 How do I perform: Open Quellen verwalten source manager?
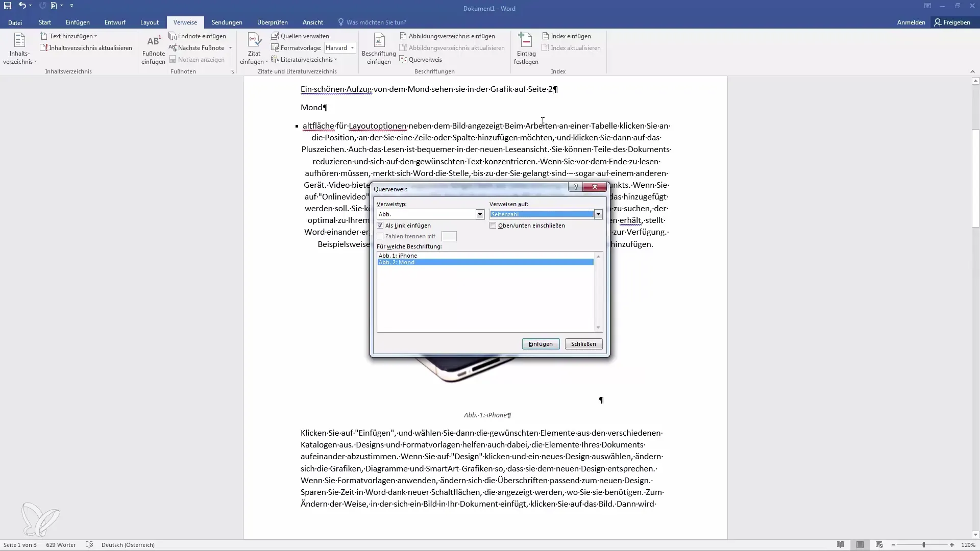(x=300, y=36)
